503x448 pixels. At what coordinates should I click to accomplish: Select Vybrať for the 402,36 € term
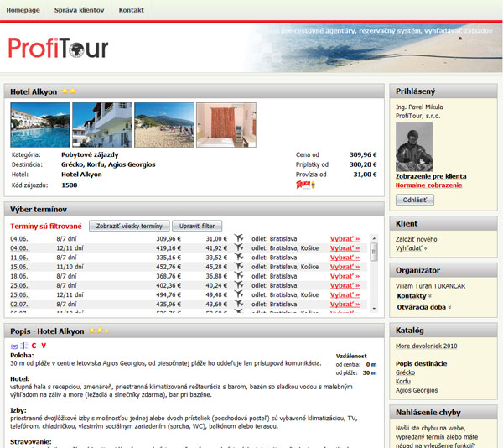coord(345,285)
